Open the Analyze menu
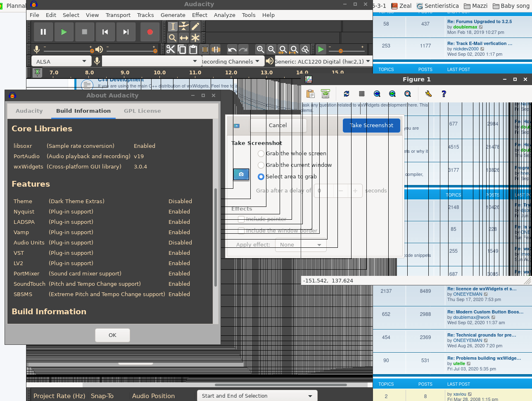Viewport: 532px width, 401px height. click(225, 15)
